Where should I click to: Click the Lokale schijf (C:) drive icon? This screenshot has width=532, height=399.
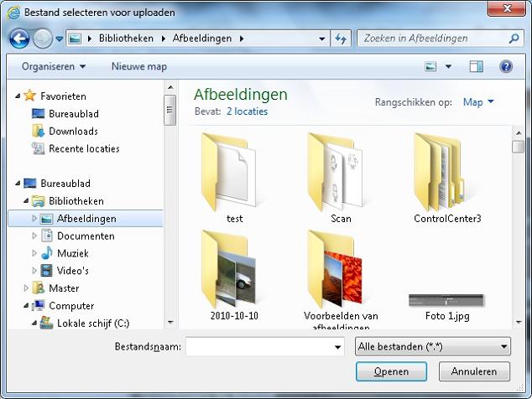pyautogui.click(x=46, y=323)
